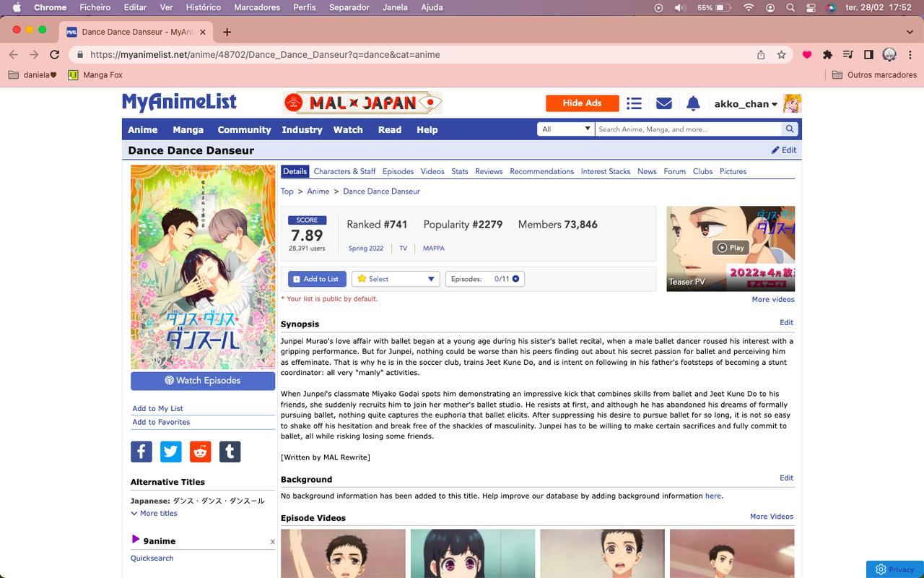Open the Anime navigation menu
Viewport: 924px width, 578px height.
(x=143, y=129)
